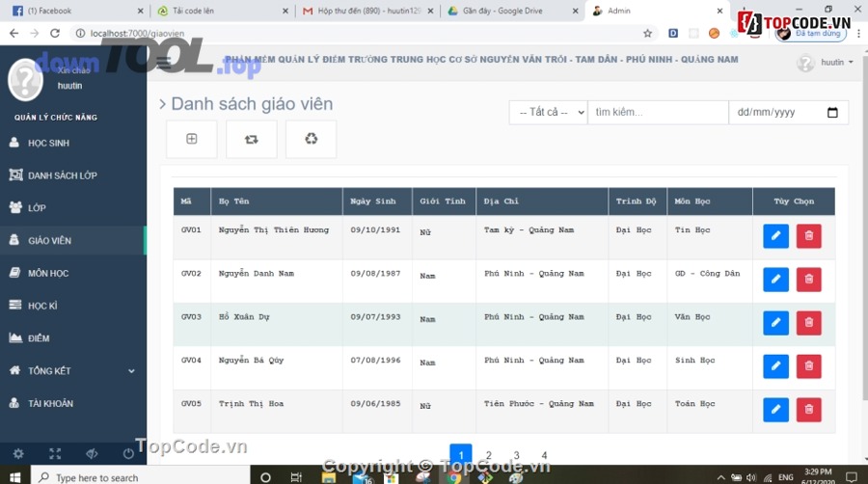Click the retweet-style reload icon button

coord(251,139)
